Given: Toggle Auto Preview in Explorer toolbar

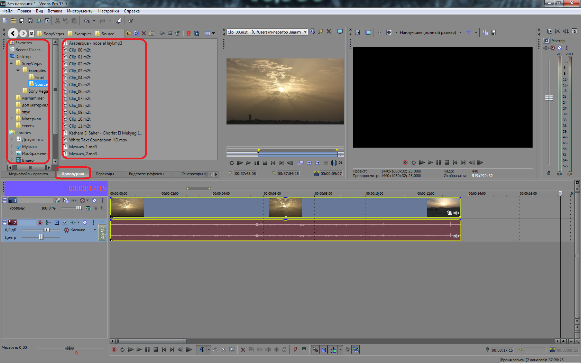Looking at the screenshot, I should [178, 33].
